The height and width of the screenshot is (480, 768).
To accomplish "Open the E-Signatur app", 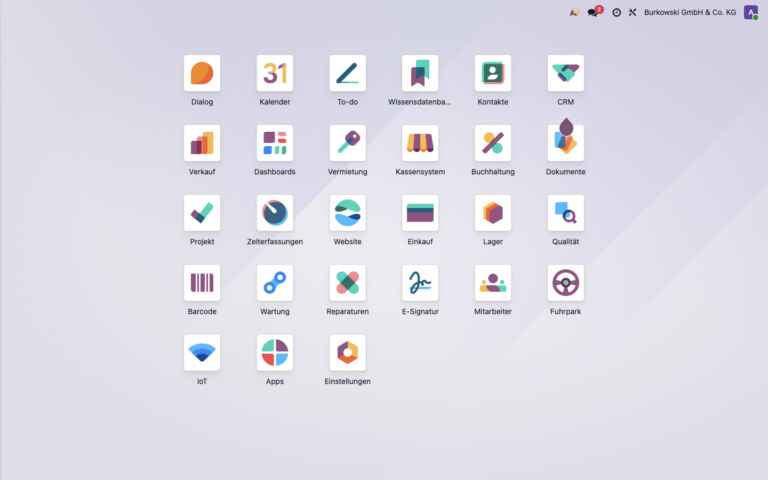I will 420,283.
